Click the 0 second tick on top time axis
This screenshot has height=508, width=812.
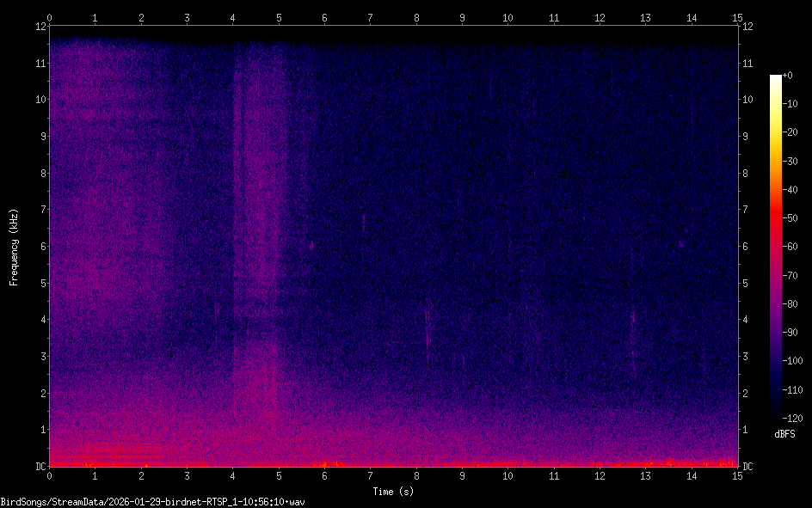click(x=50, y=17)
